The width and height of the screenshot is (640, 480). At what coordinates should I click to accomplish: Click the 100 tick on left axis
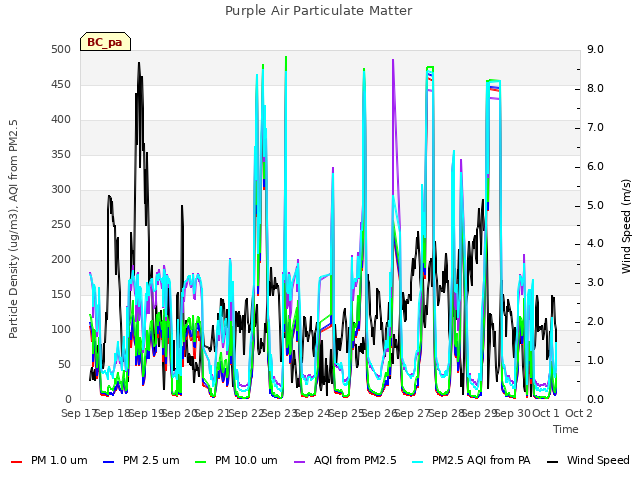click(61, 329)
